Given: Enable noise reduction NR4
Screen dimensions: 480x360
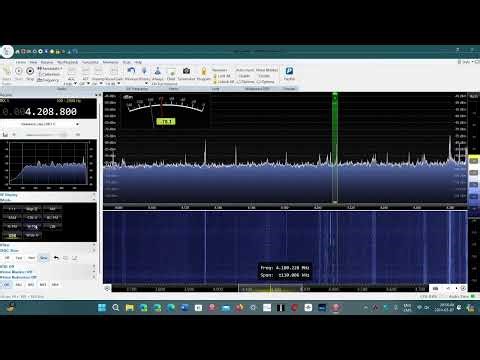Looking at the screenshot, I should [55, 285].
